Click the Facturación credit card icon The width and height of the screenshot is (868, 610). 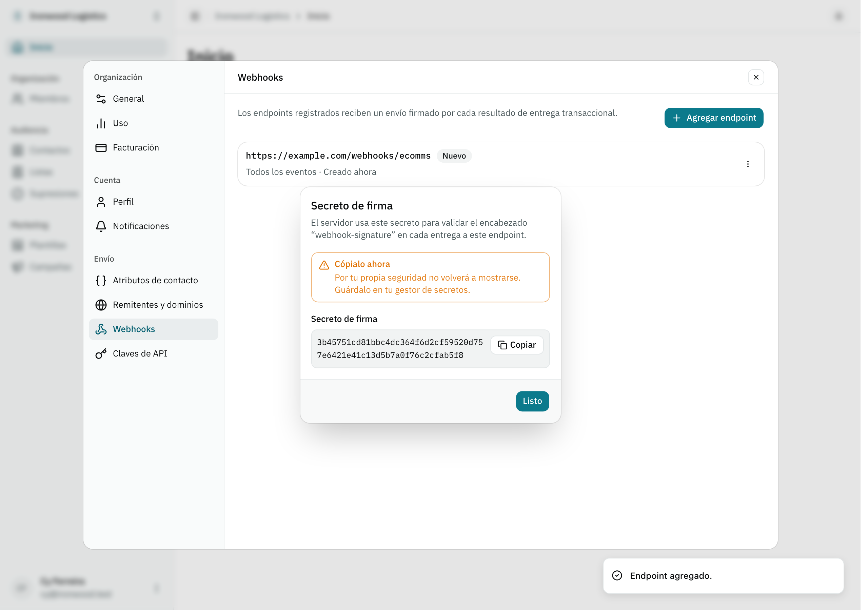[x=102, y=148]
